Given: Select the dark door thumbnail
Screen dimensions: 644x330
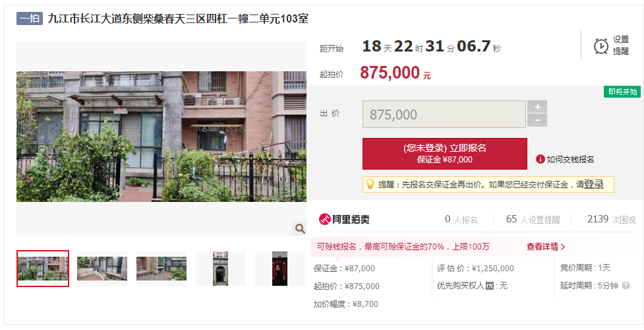Looking at the screenshot, I should click(279, 269).
